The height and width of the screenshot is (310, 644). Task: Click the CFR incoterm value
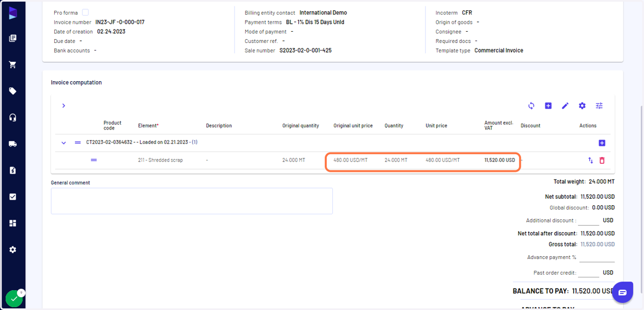tap(467, 12)
